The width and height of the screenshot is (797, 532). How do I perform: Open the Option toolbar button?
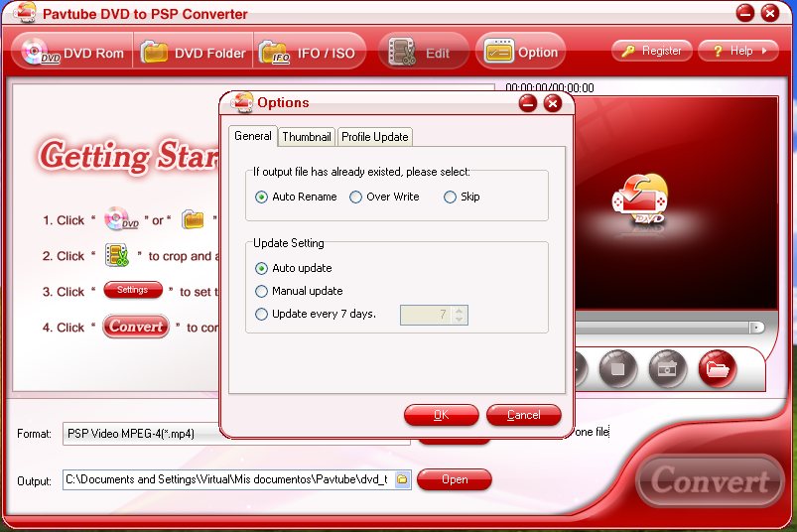520,52
